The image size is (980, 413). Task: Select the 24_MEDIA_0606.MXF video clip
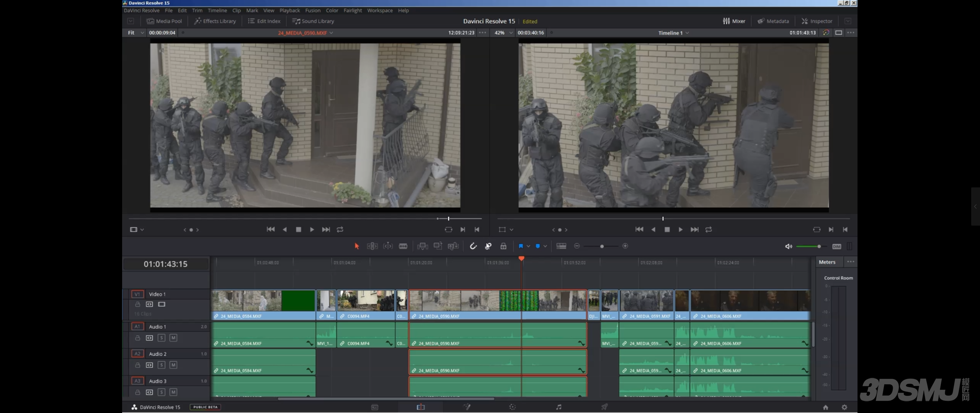(x=750, y=305)
